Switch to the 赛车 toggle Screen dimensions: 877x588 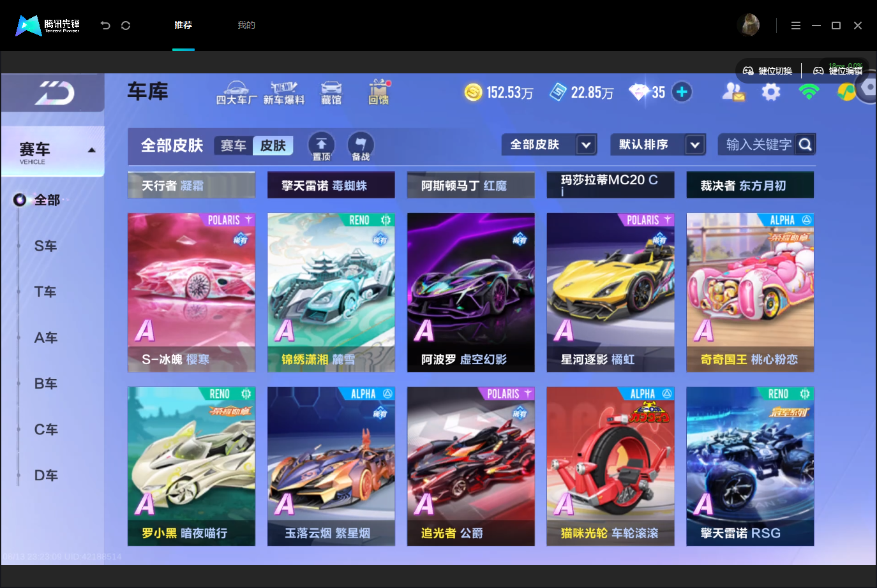(x=234, y=145)
